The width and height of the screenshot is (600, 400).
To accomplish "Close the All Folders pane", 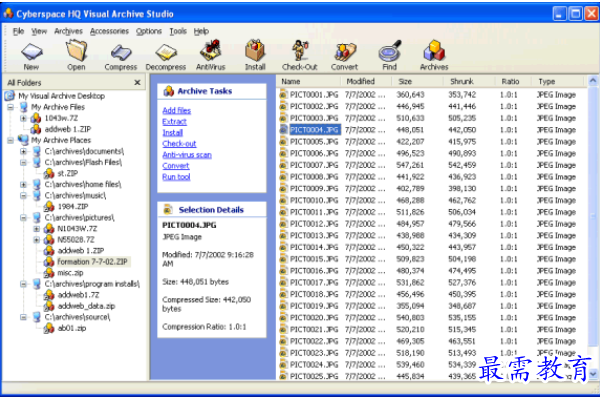I will (x=137, y=82).
